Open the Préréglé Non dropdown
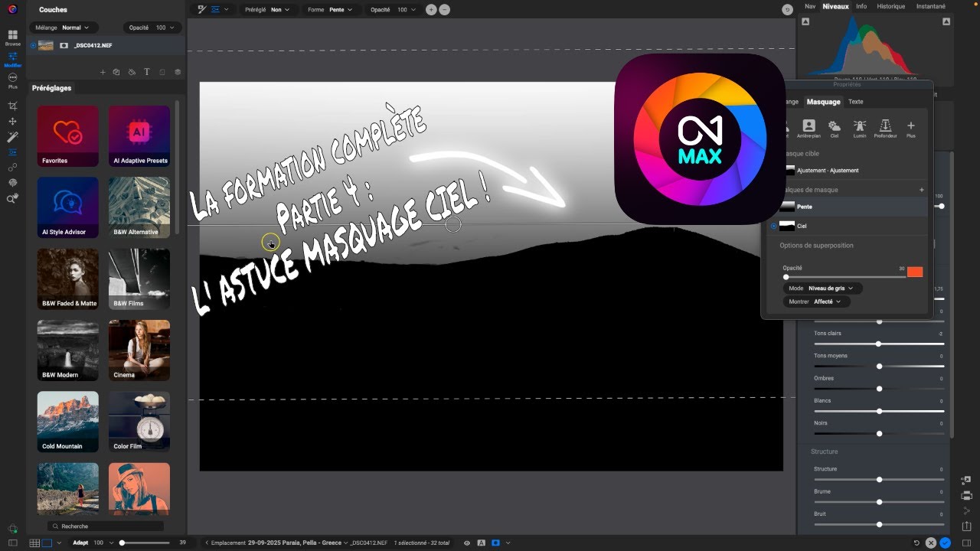This screenshot has width=980, height=551. click(x=269, y=10)
